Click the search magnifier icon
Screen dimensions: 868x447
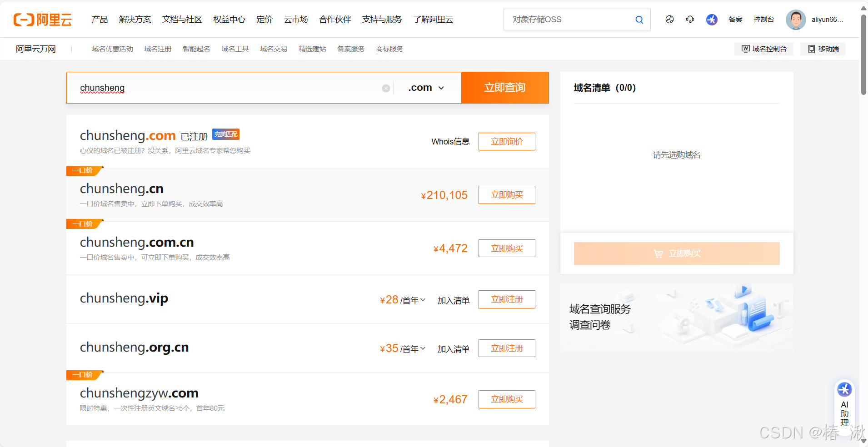[x=639, y=20]
